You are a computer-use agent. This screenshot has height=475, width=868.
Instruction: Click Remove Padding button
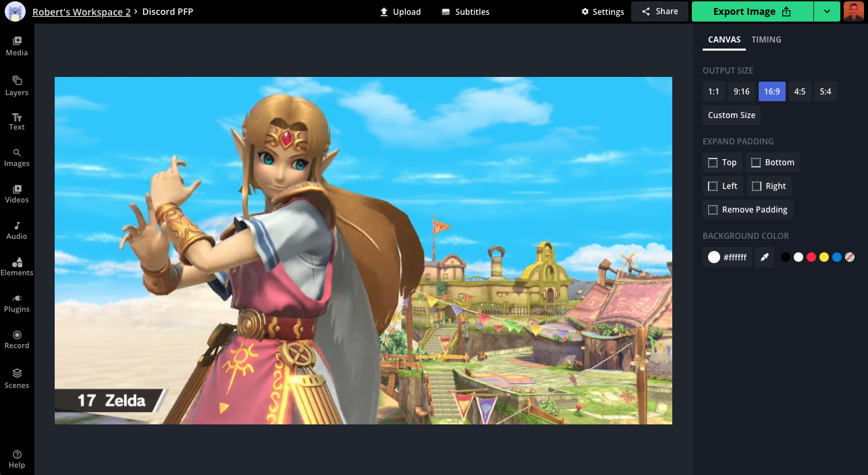click(x=748, y=210)
